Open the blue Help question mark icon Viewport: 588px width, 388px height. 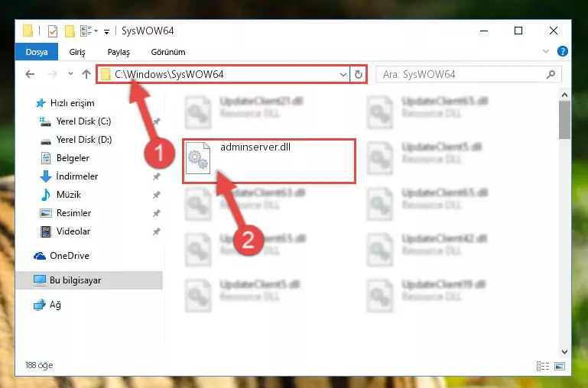click(563, 51)
